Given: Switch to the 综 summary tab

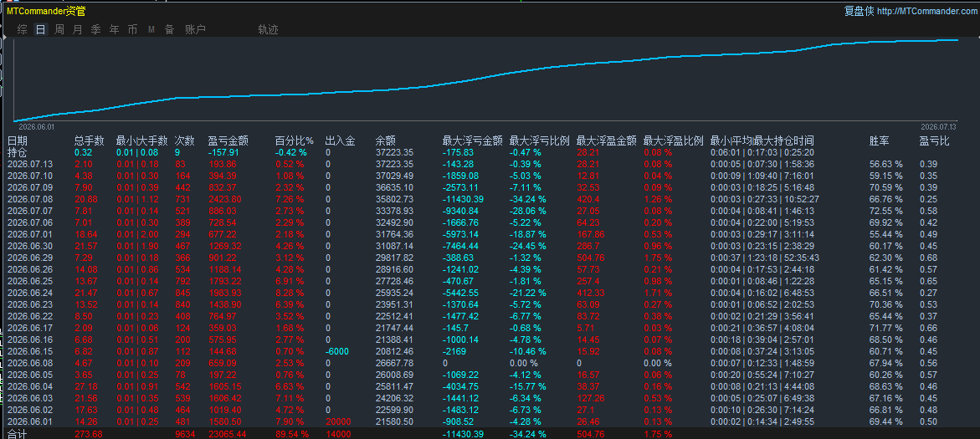Looking at the screenshot, I should point(23,29).
